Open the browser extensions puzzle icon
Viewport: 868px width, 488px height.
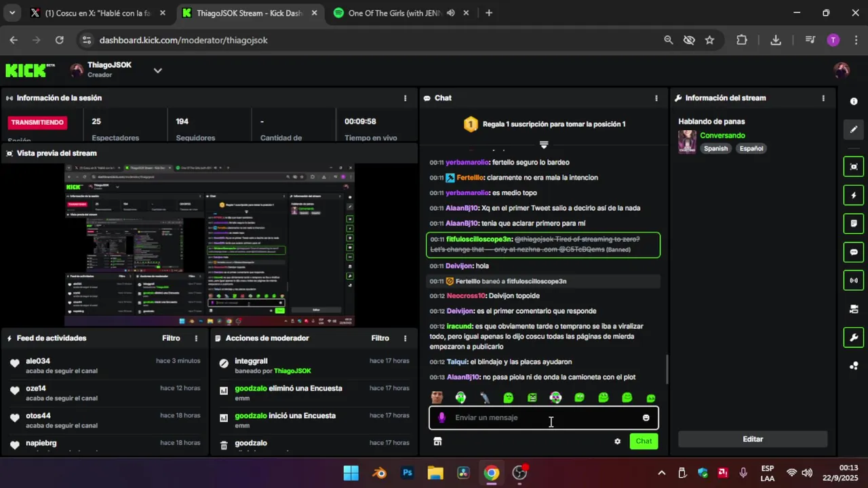click(742, 40)
